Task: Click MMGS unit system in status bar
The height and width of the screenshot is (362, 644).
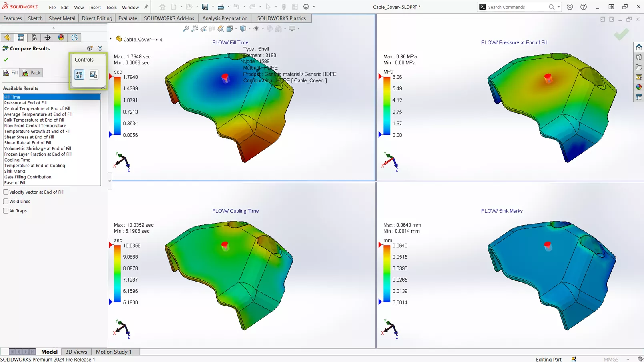Action: (611, 359)
